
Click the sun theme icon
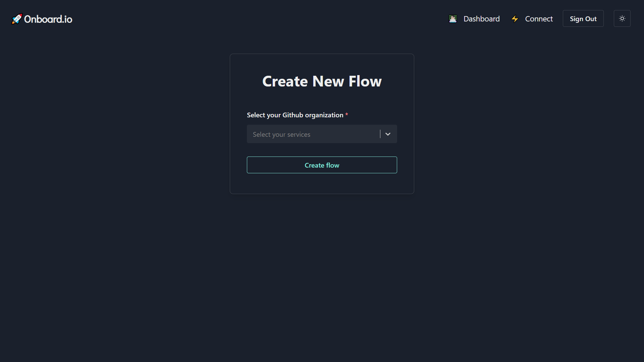tap(622, 18)
